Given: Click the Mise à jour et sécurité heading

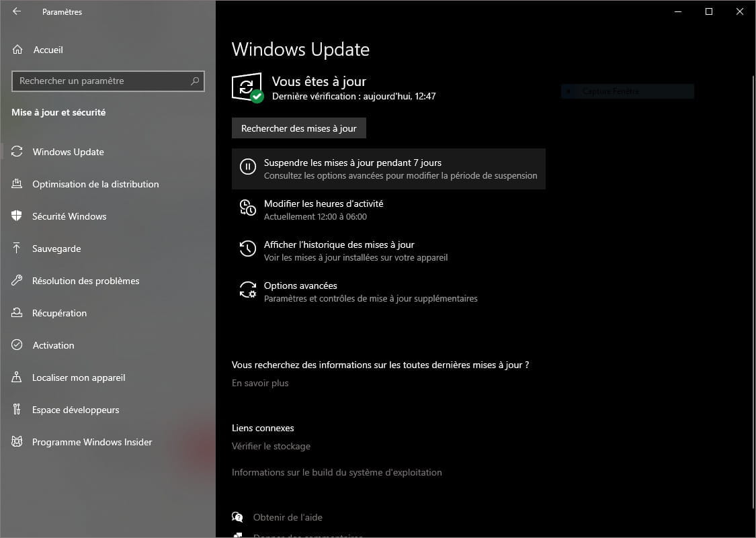Looking at the screenshot, I should [58, 112].
